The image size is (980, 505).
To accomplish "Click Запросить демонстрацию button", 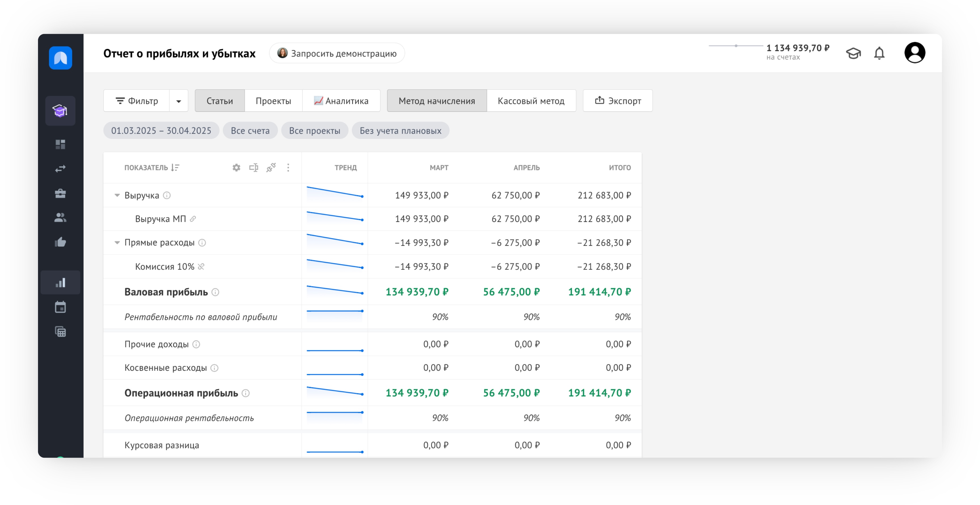I will (337, 53).
